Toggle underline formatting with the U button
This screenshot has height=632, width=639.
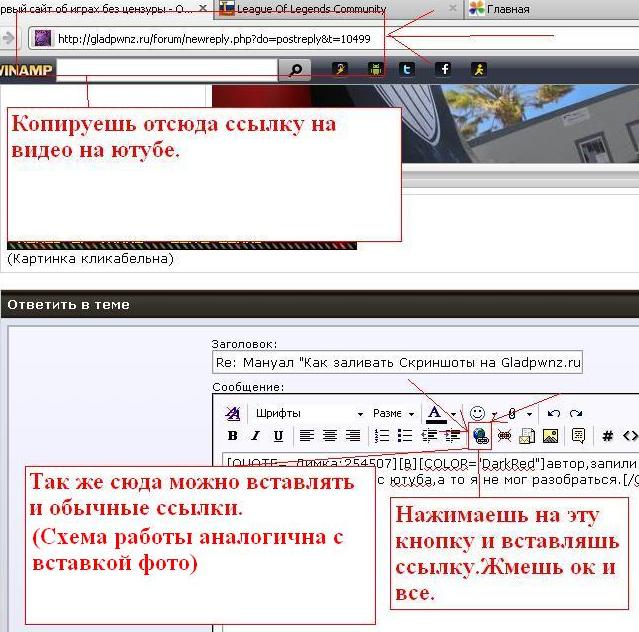click(x=278, y=436)
